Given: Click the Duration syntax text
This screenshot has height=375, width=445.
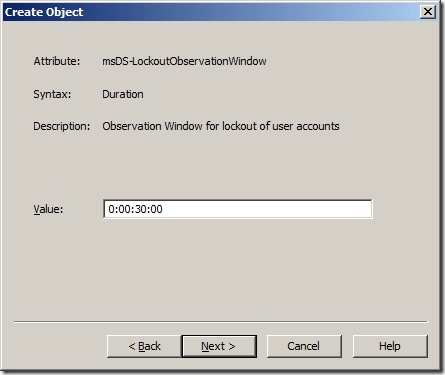Looking at the screenshot, I should [123, 94].
